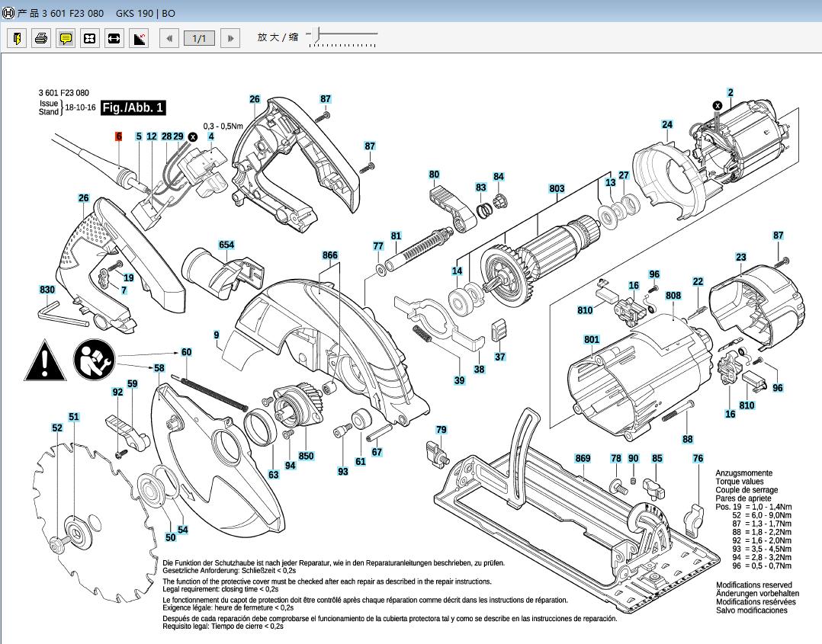Select part number 81 label
This screenshot has width=822, height=644.
[396, 235]
